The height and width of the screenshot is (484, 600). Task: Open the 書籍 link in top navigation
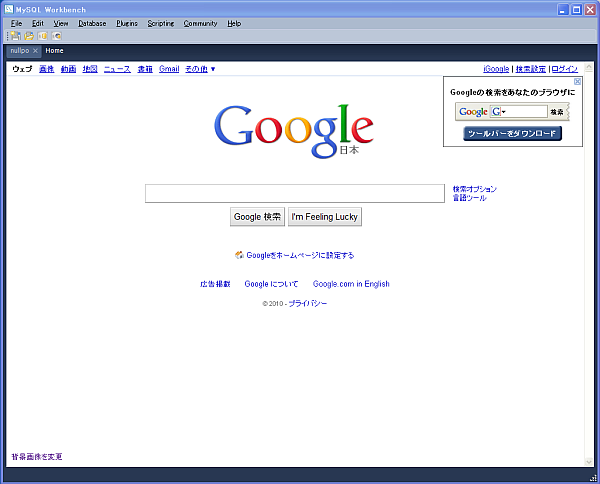[145, 69]
